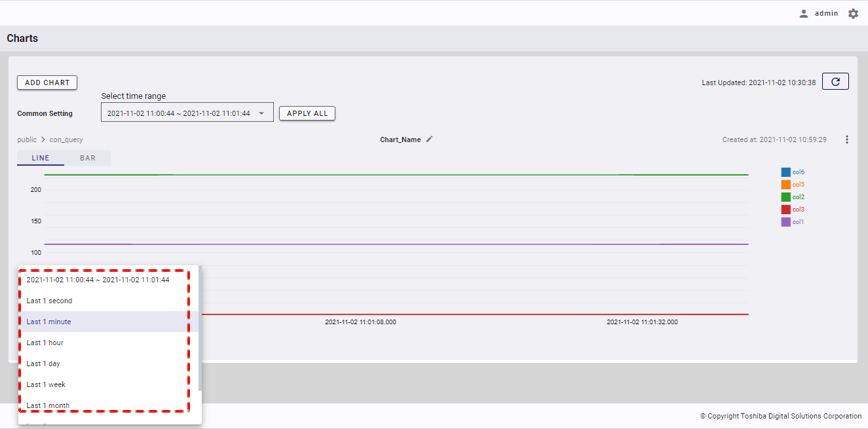Click the time range list scrollbar
Viewport: 868px width, 429px height.
[x=200, y=327]
